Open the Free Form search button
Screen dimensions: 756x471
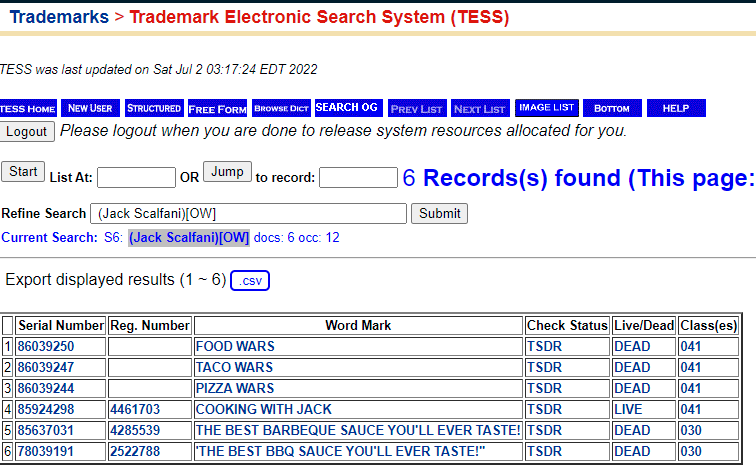tap(217, 108)
